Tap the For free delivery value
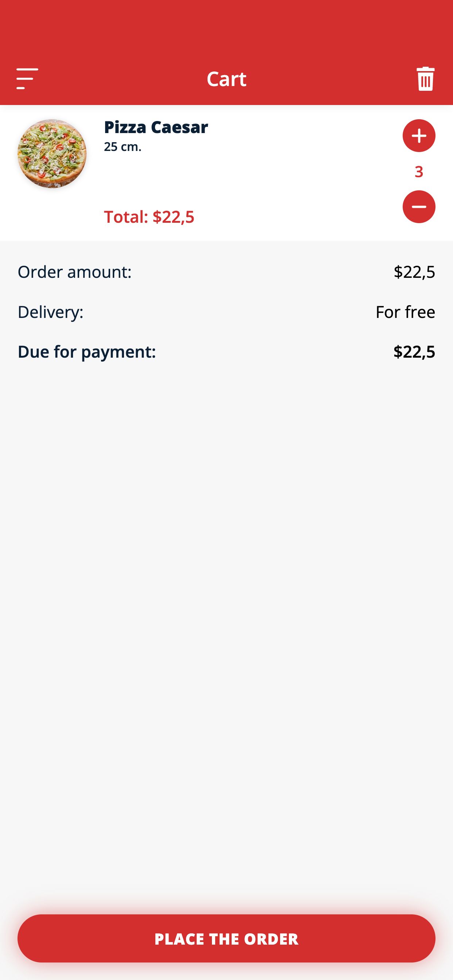Image resolution: width=453 pixels, height=980 pixels. tap(405, 312)
